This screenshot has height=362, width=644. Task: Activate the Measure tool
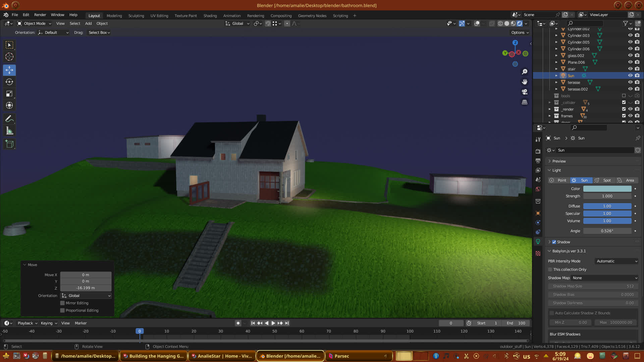coord(9,131)
